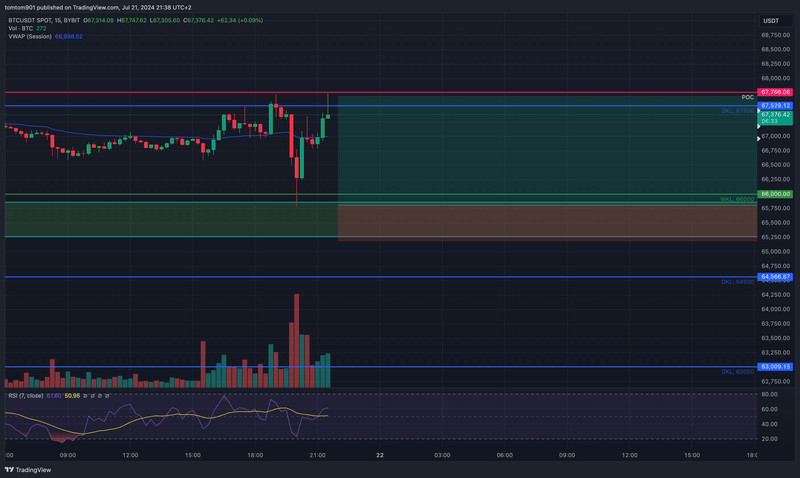This screenshot has height=478, width=800.
Task: Click the 68,000.00 price axis value
Action: point(776,78)
